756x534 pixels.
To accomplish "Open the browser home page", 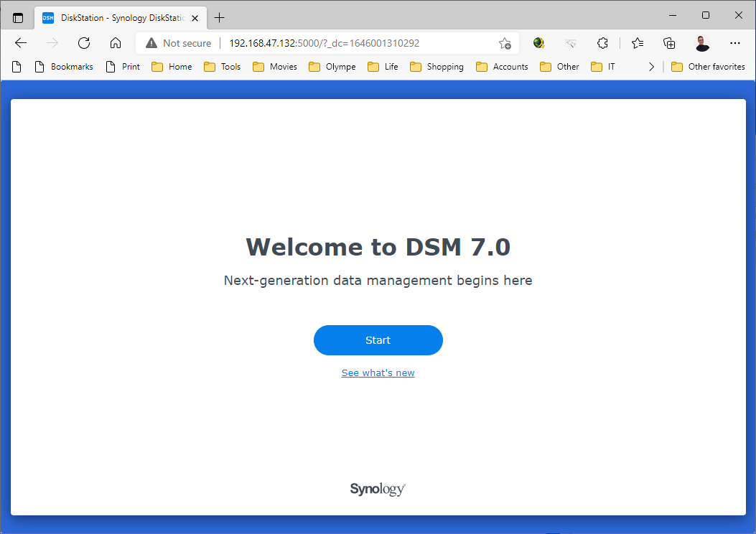I will [x=116, y=43].
